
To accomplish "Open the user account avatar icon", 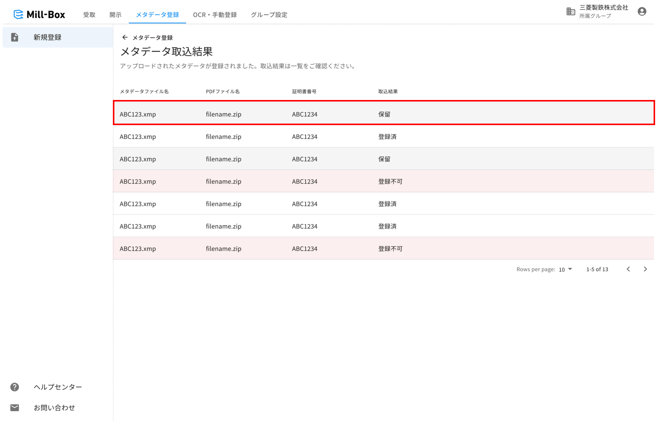I will pos(642,12).
